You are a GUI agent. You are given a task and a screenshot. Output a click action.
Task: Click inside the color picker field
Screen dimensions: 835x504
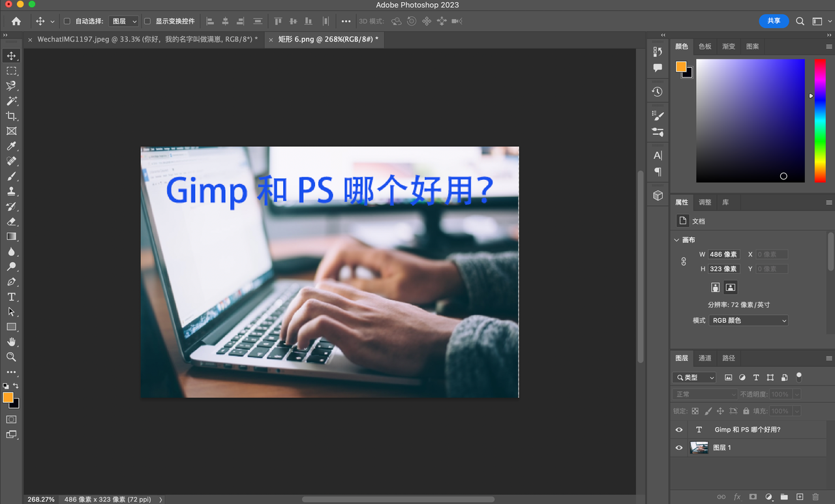[x=750, y=121]
